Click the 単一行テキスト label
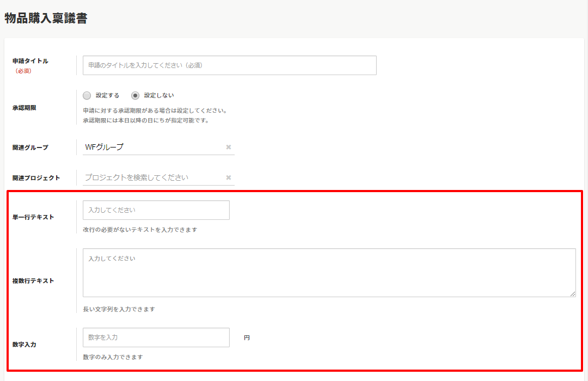Image resolution: width=588 pixels, height=381 pixels. [33, 217]
